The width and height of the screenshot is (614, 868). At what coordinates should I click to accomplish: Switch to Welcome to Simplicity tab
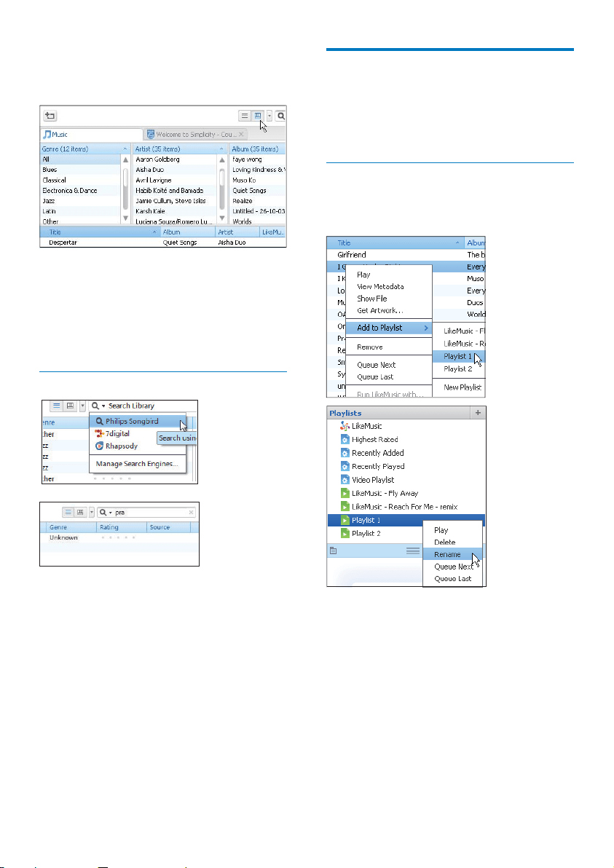click(196, 135)
